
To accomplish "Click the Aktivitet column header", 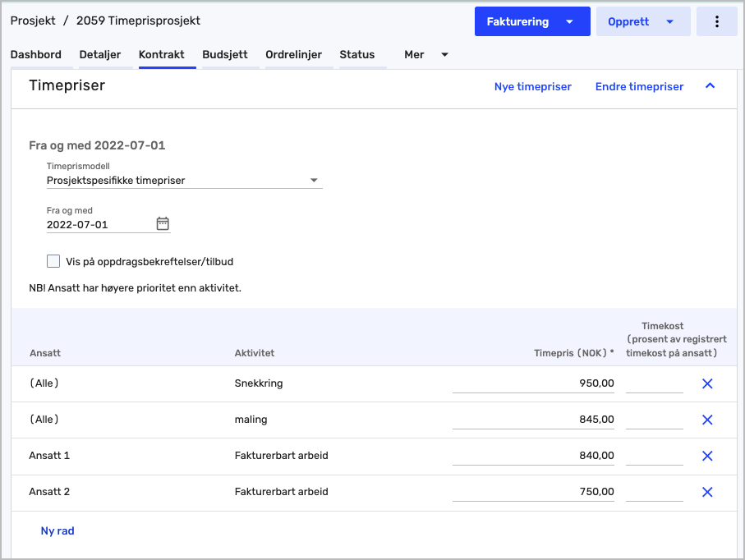I will point(255,353).
